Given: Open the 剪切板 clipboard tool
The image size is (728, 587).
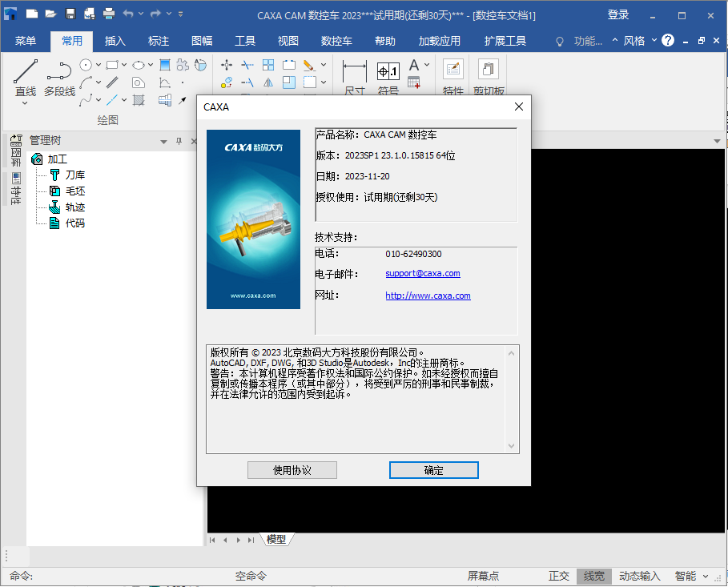Looking at the screenshot, I should [x=489, y=77].
